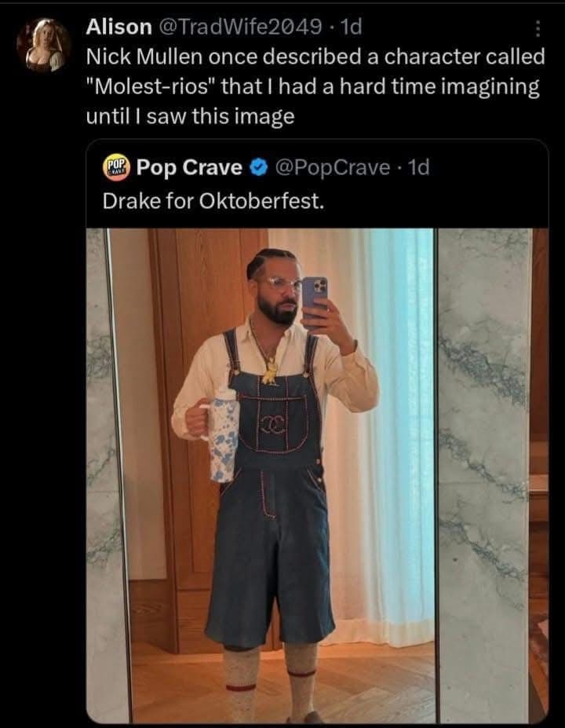Open the three-dot more options menu
The height and width of the screenshot is (728, 565).
[x=538, y=28]
